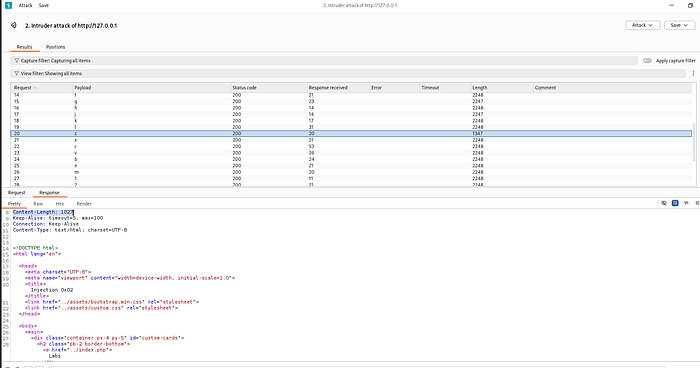Viewport: 700px width, 368px height.
Task: Click the View filter bar
Action: tap(348, 74)
